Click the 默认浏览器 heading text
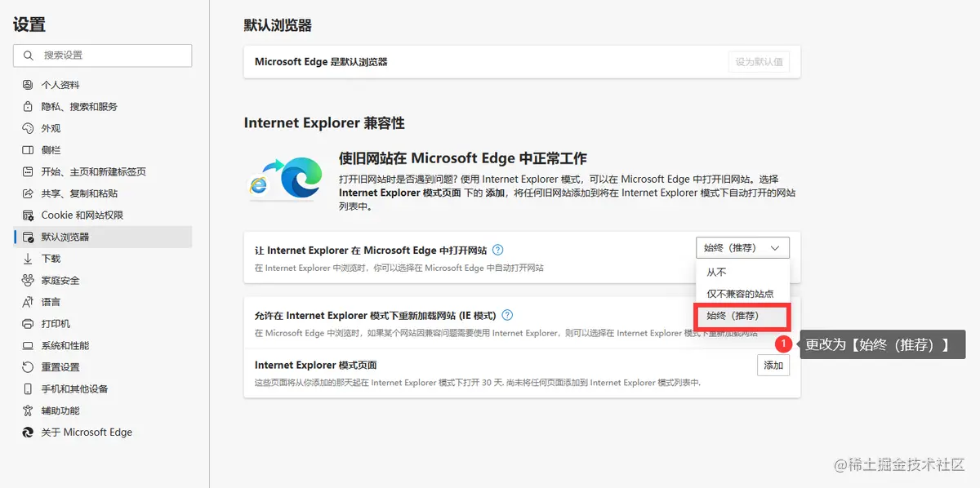Image resolution: width=980 pixels, height=488 pixels. click(278, 25)
